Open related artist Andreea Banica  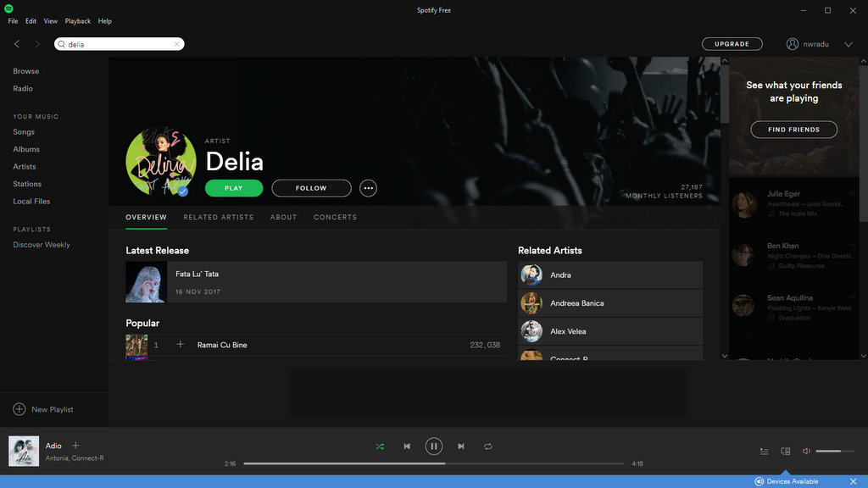pyautogui.click(x=610, y=303)
